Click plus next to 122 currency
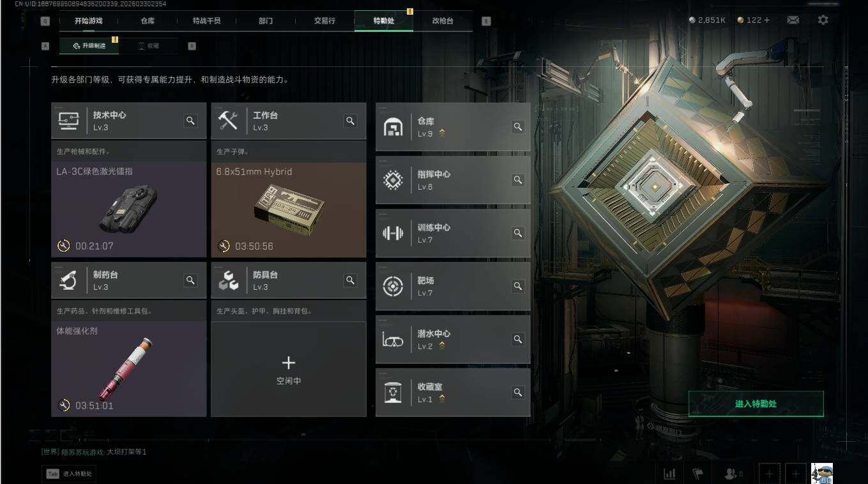Viewport: 868px width, 484px height. click(767, 20)
